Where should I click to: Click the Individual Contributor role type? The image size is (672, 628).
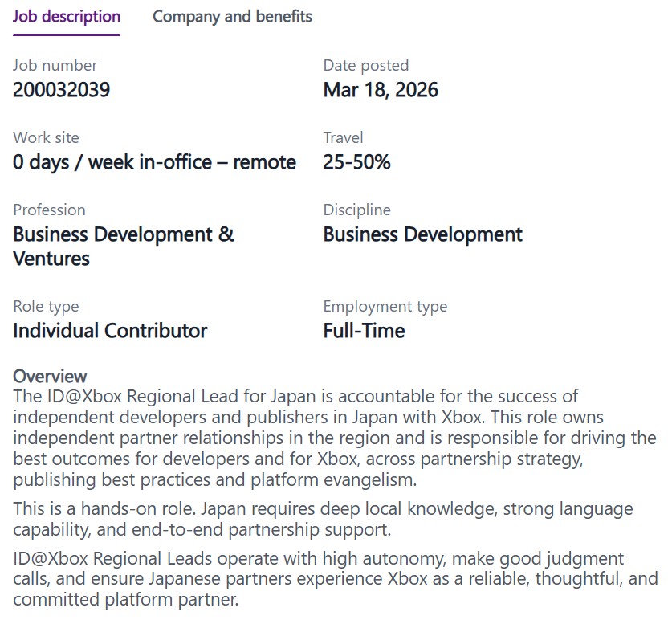(110, 331)
